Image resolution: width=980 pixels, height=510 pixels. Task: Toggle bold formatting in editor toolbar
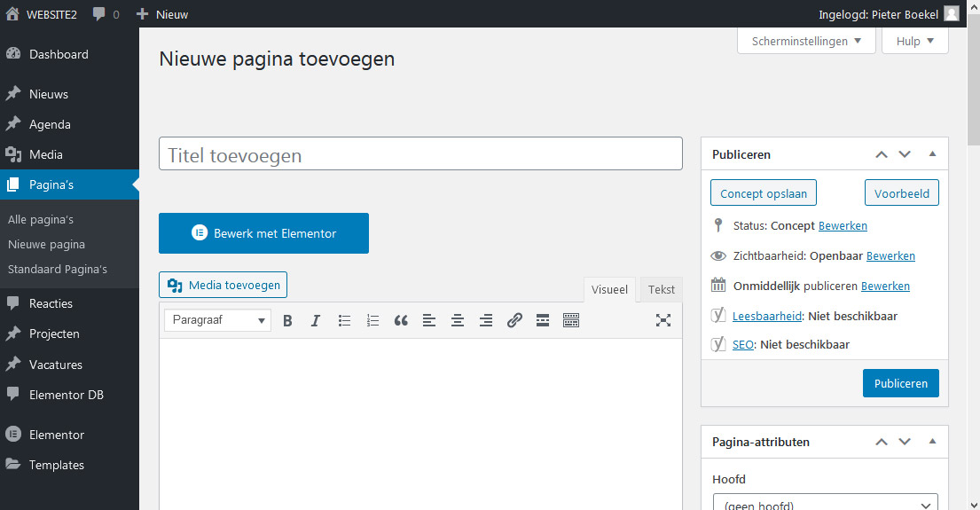click(287, 321)
